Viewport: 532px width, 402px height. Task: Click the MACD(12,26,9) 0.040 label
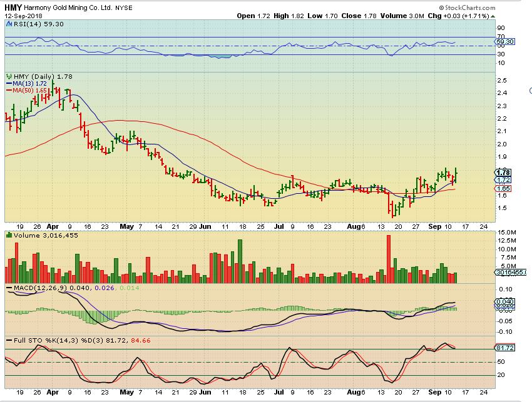(x=52, y=288)
